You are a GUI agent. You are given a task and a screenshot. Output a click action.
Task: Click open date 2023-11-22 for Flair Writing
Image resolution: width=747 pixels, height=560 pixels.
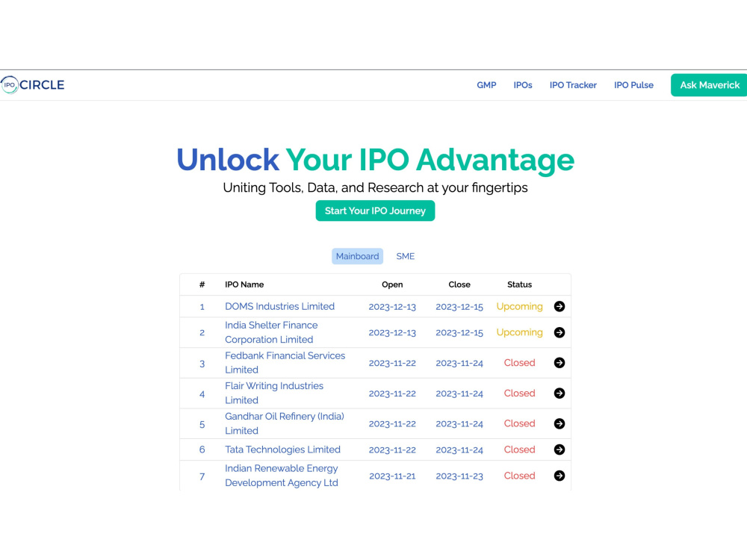point(392,393)
